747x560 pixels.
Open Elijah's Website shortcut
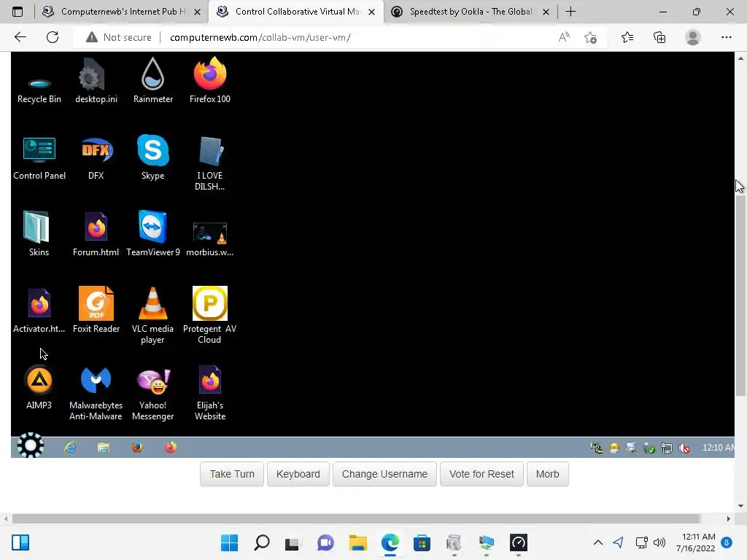209,393
